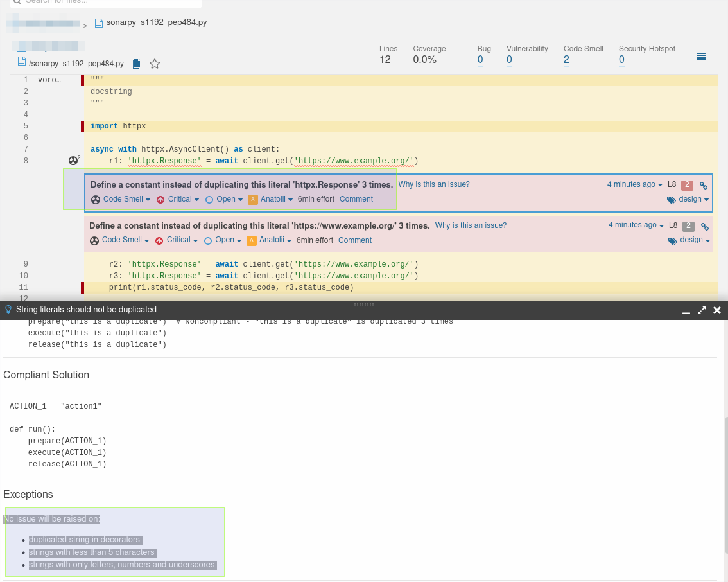Image resolution: width=728 pixels, height=582 pixels.
Task: Click the code smell issue icon on line 8
Action: click(x=73, y=161)
